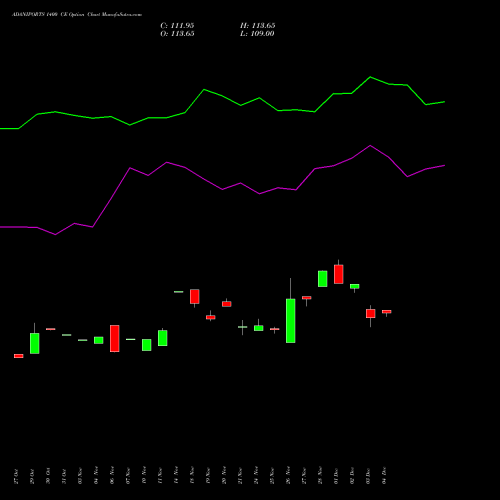This screenshot has width=500, height=500.
Task: Click the last red candlestick above 04 Dec
Action: point(387,312)
